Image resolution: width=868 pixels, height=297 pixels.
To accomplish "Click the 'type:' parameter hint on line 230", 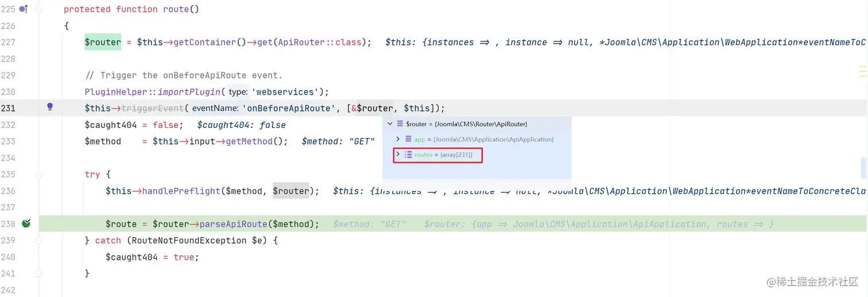I will (x=238, y=92).
